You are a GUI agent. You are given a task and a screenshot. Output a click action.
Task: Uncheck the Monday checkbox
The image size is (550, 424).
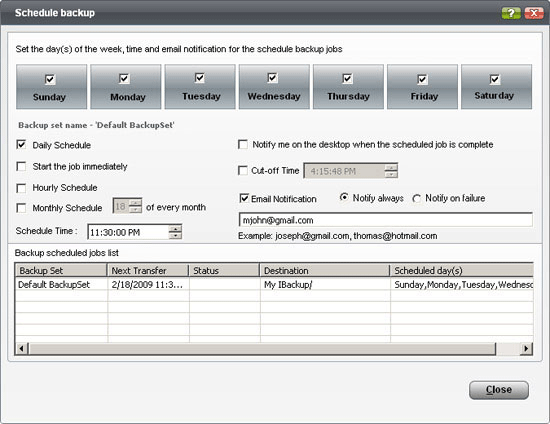click(124, 78)
